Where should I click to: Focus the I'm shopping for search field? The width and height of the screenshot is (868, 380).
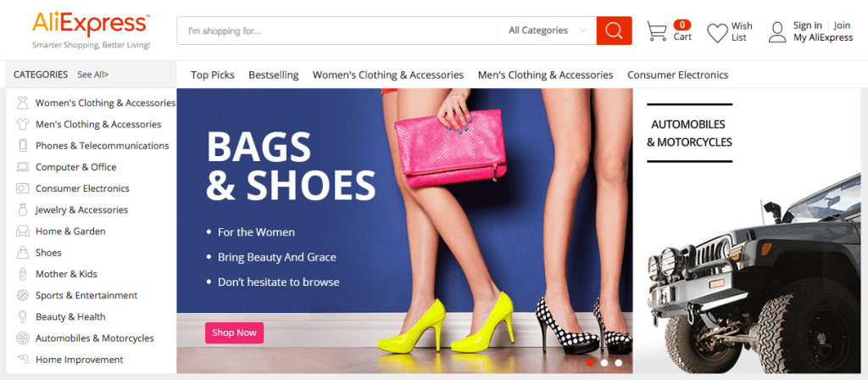pyautogui.click(x=337, y=31)
